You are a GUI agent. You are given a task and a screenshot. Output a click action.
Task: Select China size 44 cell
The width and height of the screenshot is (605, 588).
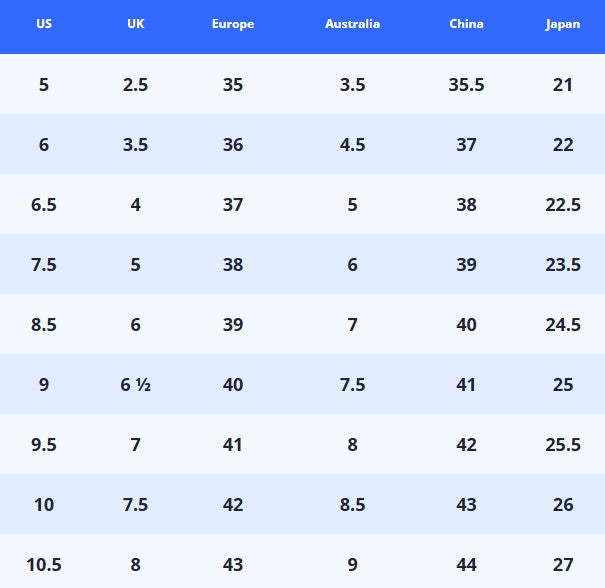pos(466,565)
